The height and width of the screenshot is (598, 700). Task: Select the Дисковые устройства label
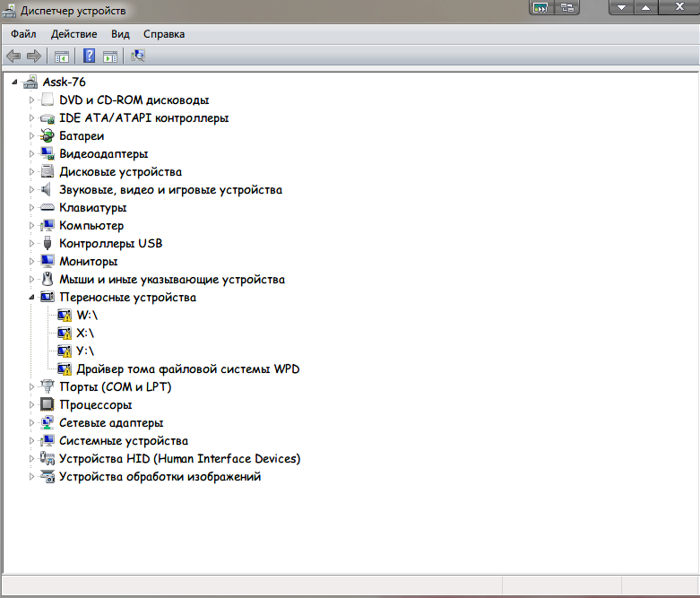120,172
